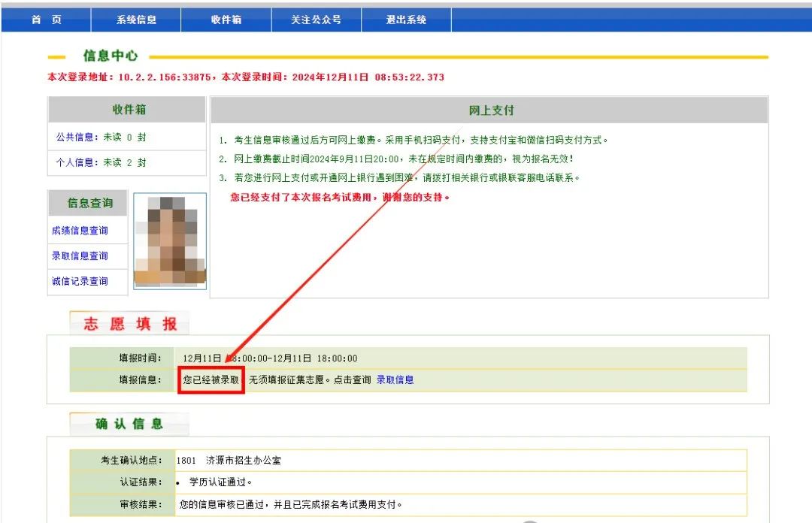Open 收件箱 in the top navigation bar
The width and height of the screenshot is (812, 523).
(x=226, y=20)
